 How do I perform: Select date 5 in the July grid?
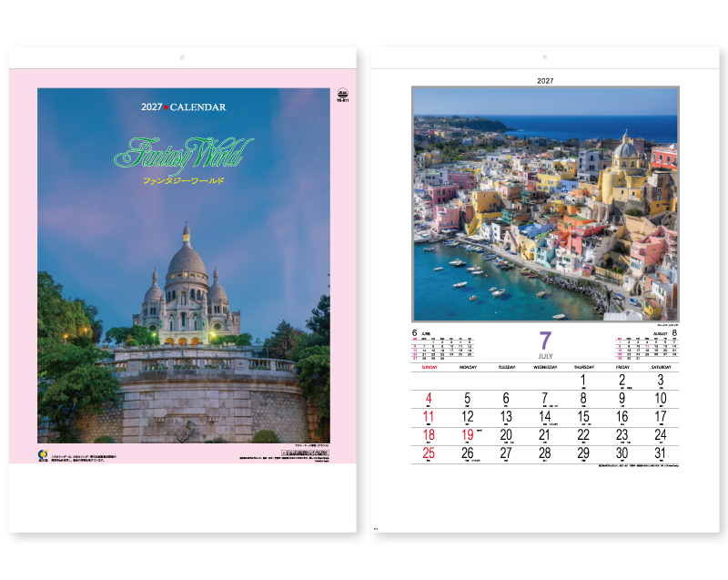[468, 399]
